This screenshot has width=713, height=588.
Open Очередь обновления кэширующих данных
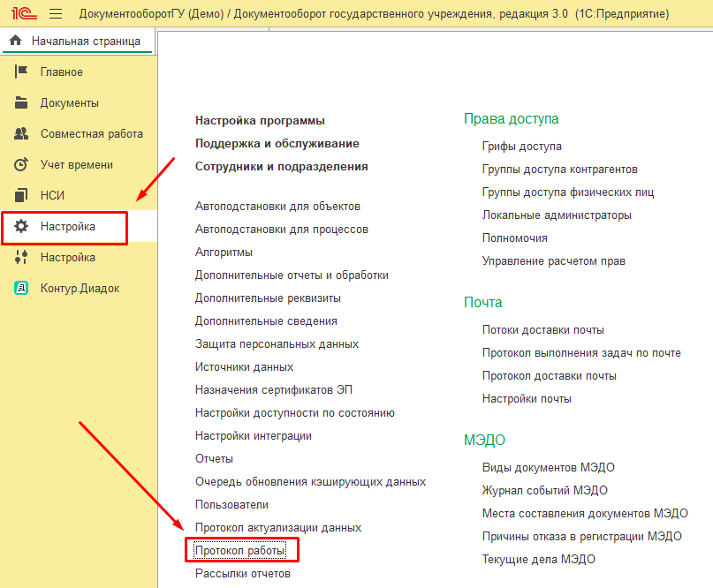pos(310,482)
